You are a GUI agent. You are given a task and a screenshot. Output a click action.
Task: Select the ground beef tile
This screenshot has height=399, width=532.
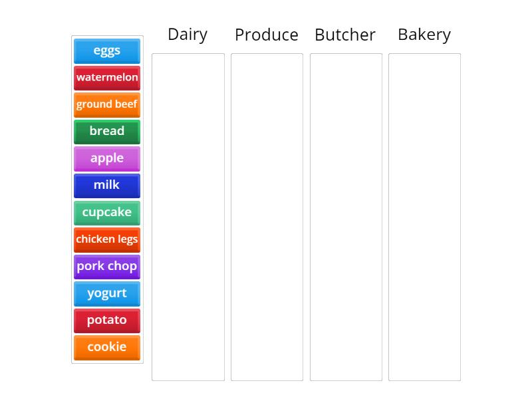[x=106, y=104]
